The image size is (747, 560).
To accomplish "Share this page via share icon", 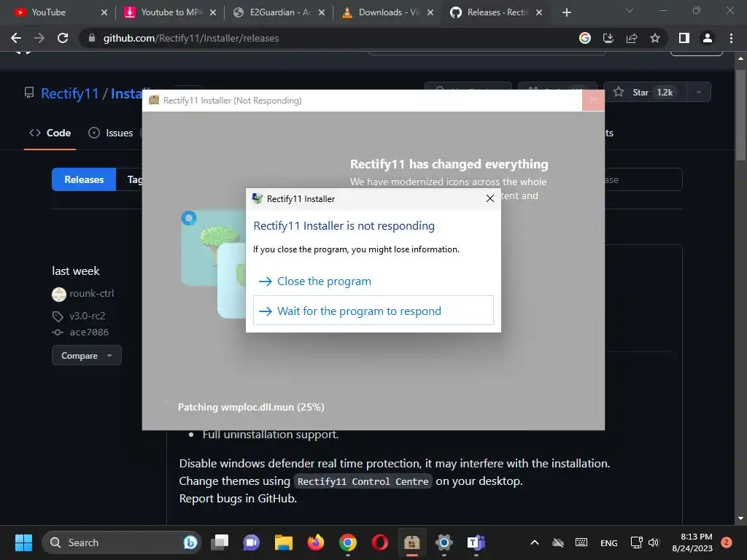I will click(x=632, y=38).
